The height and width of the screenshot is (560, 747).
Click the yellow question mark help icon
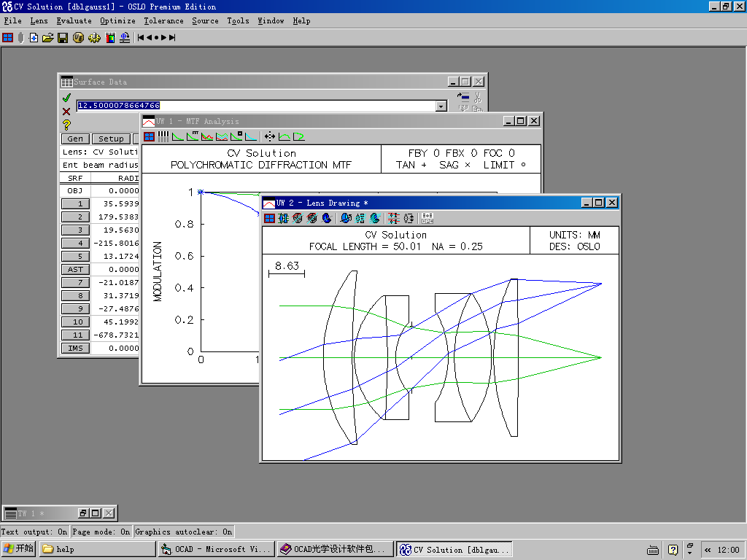point(66,125)
